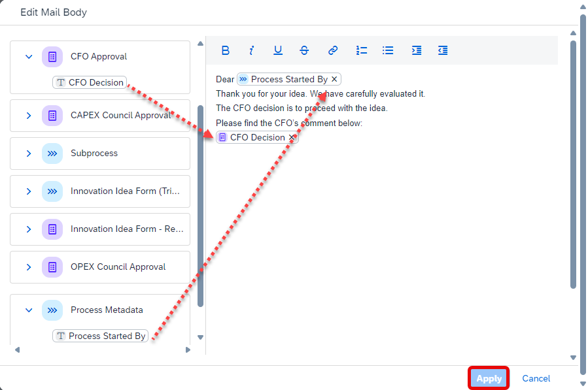Screen dimensions: 588x390
Task: Apply bold formatting in mail editor
Action: click(226, 50)
